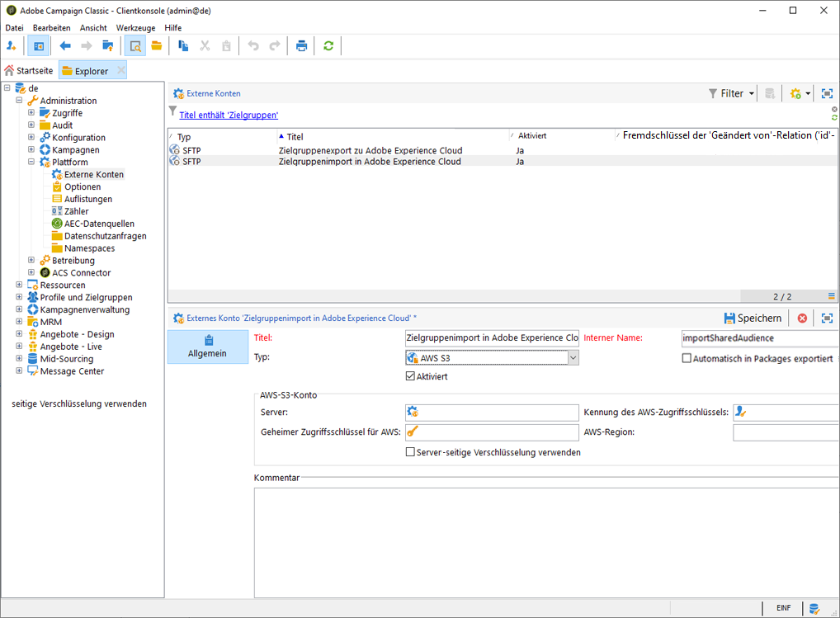Select Datenschutzanfragen in the tree
This screenshot has height=618, width=840.
point(105,236)
